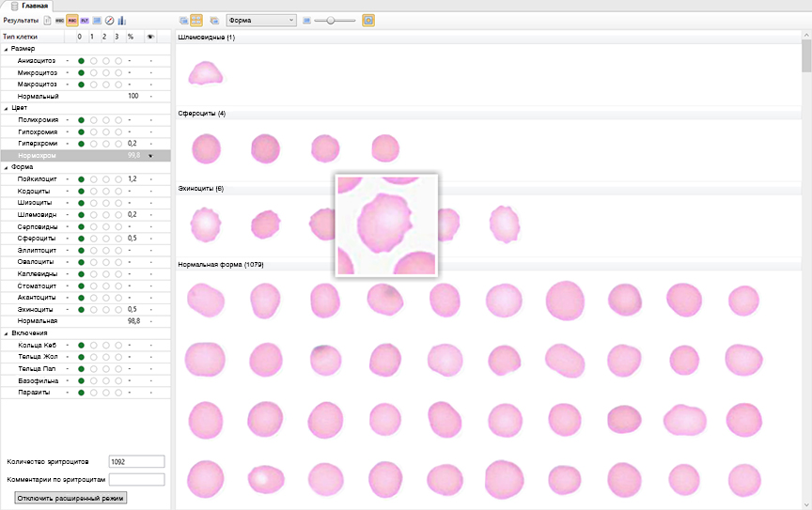The height and width of the screenshot is (510, 812).
Task: Open the document report icon next to Результаты
Action: point(47,20)
